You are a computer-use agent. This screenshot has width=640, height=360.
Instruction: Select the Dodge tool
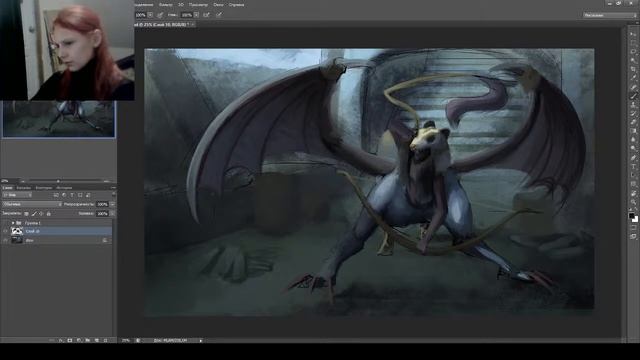click(633, 149)
